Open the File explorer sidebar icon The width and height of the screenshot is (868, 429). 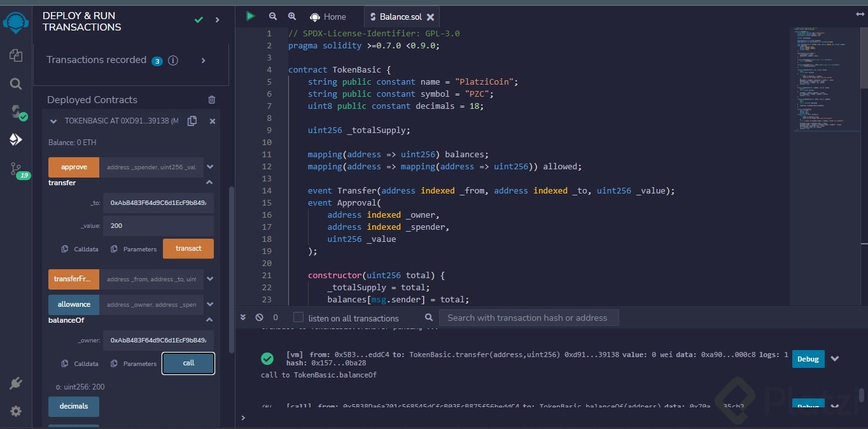(16, 55)
